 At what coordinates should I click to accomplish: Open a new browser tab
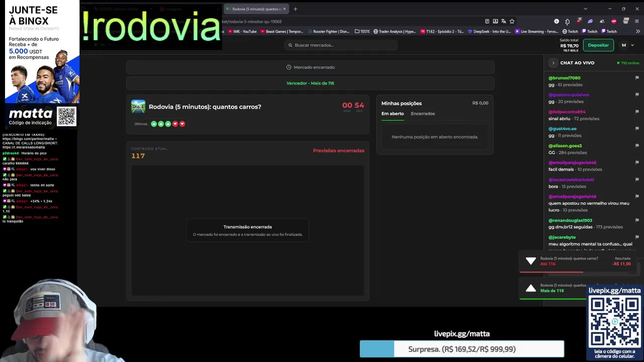(295, 9)
